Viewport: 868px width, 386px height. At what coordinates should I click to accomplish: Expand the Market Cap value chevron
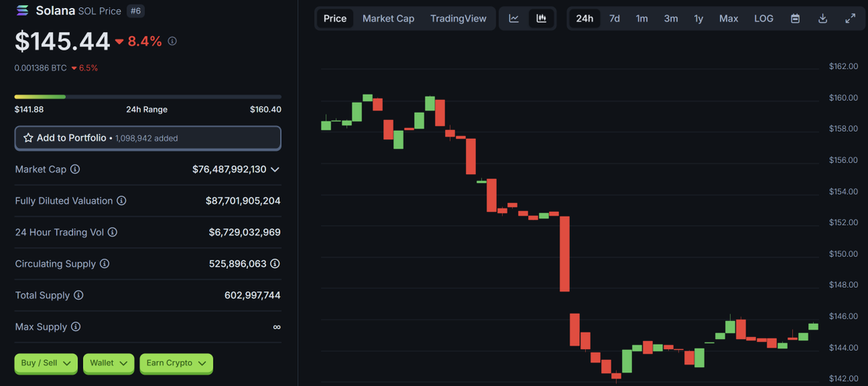click(275, 169)
